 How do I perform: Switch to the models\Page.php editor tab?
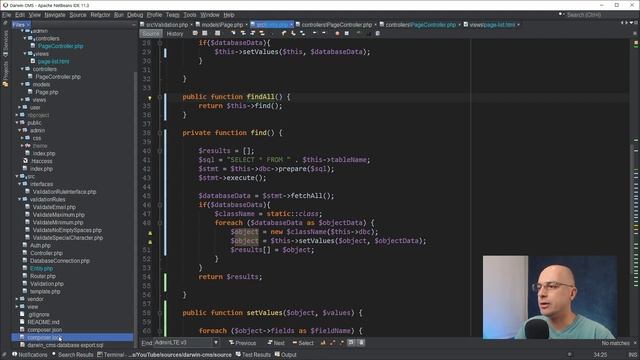pos(222,25)
